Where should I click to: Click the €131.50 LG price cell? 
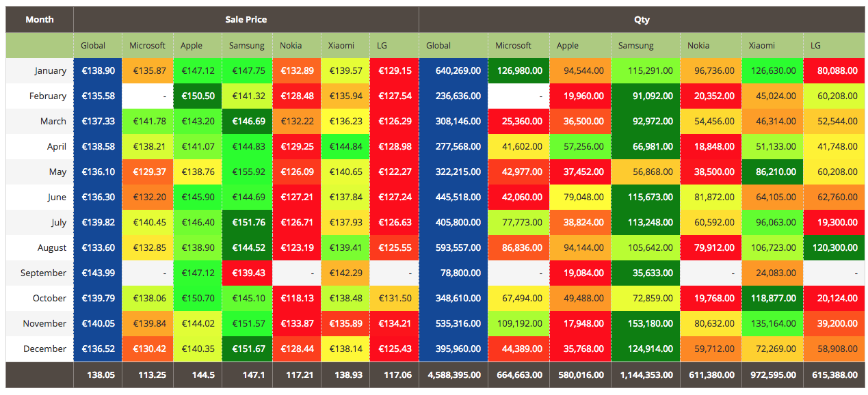tap(394, 299)
